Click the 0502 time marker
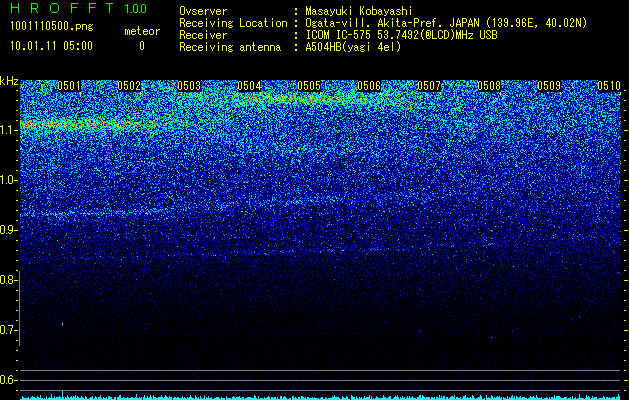Viewport: 629px width, 400px height. click(x=129, y=86)
